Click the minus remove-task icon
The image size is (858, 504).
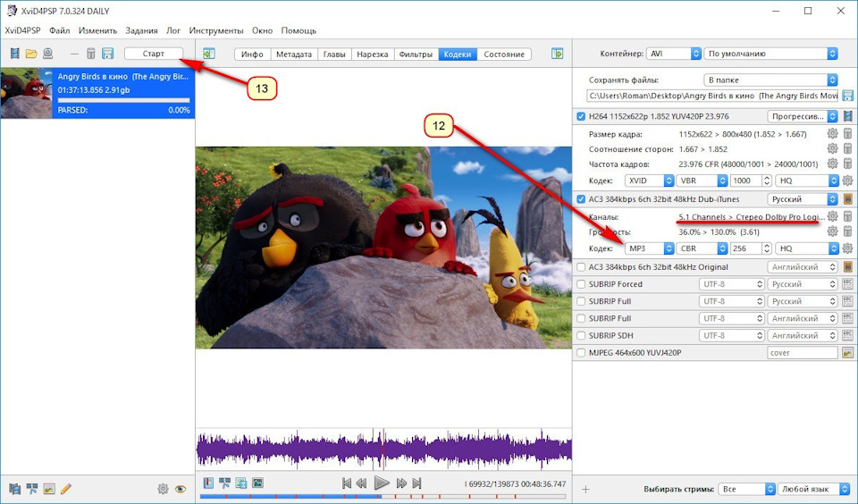tap(75, 54)
